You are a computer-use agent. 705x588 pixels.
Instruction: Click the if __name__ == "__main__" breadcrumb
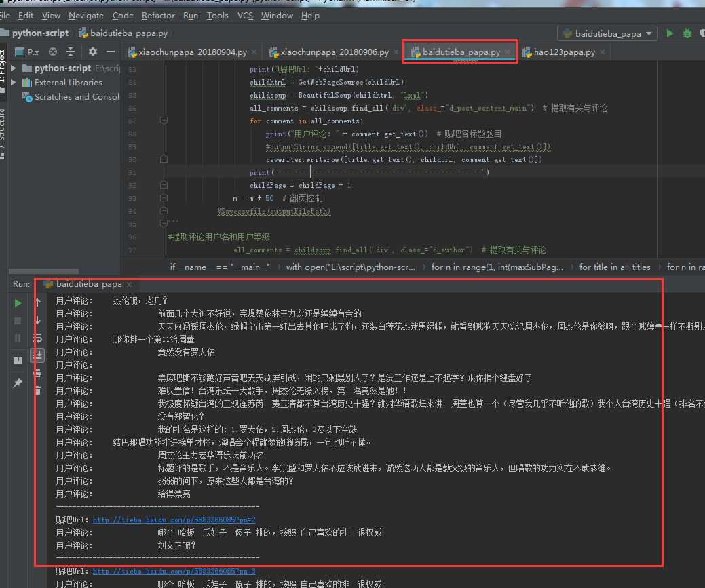point(220,267)
